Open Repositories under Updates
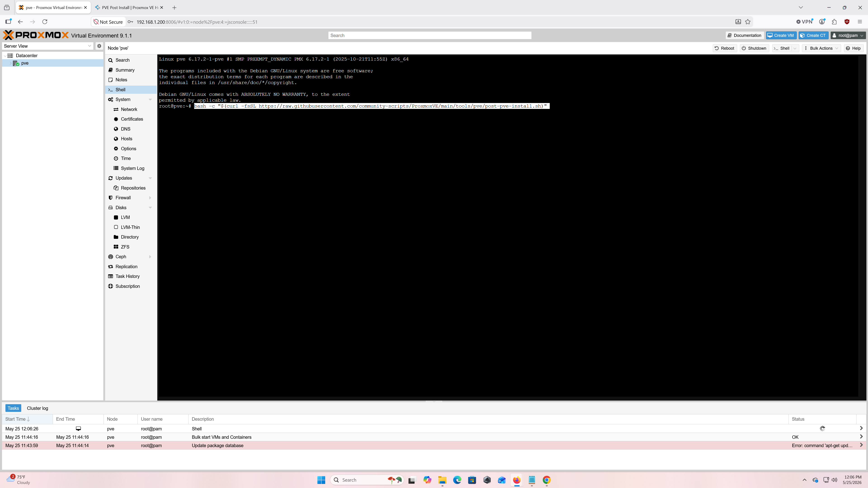This screenshot has width=868, height=488. pos(133,188)
